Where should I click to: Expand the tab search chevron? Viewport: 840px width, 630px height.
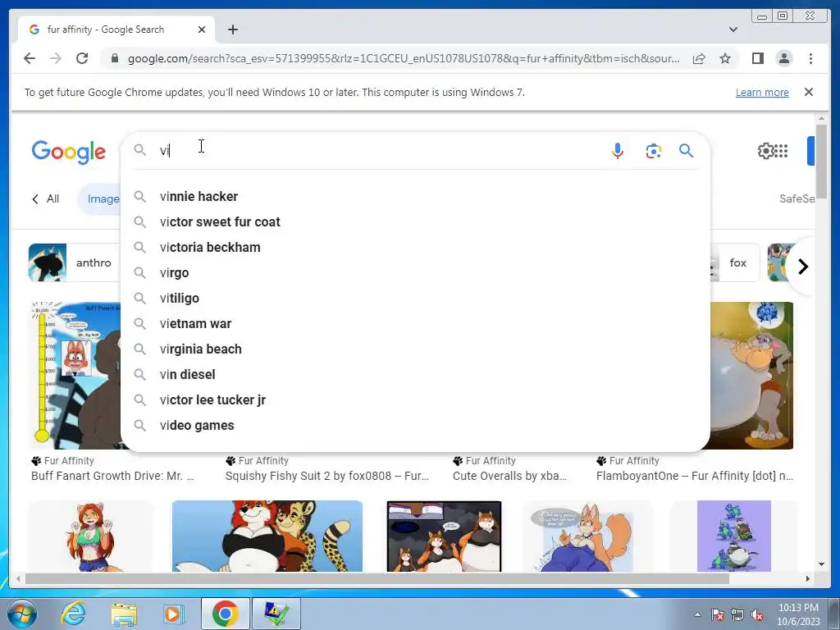click(x=733, y=30)
